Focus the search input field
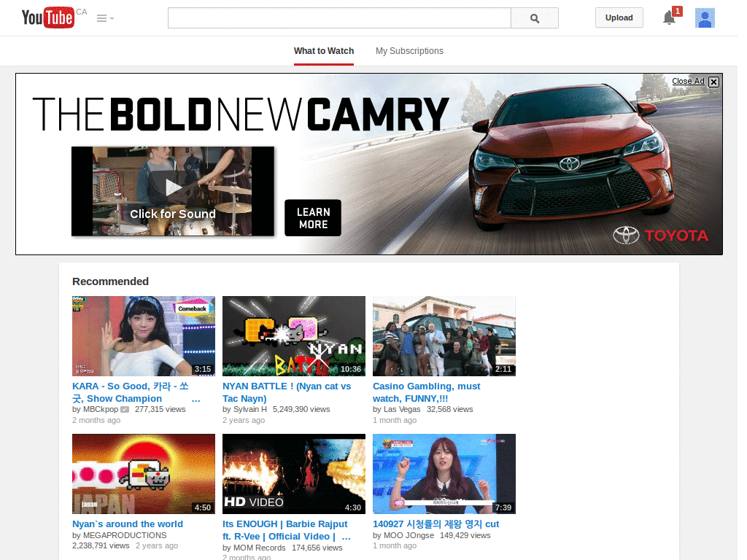Screen dimensions: 747x560 [339, 18]
